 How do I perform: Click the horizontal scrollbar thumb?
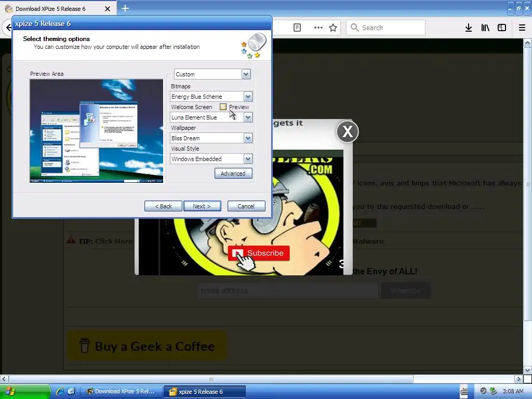click(211, 379)
